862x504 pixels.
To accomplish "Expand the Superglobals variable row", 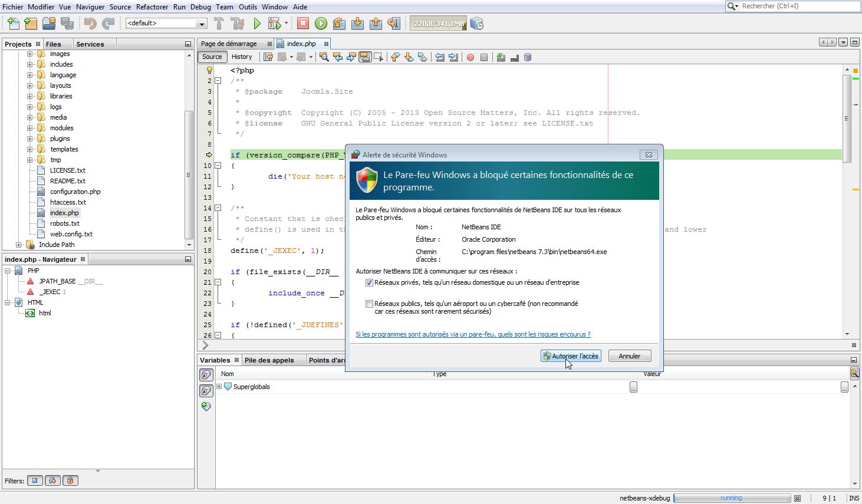I will 219,387.
